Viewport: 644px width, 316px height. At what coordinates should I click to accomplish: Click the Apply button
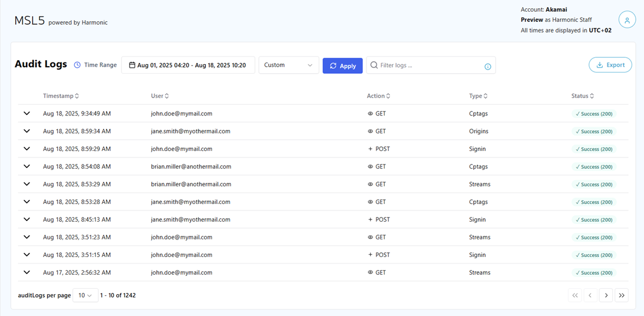(342, 65)
